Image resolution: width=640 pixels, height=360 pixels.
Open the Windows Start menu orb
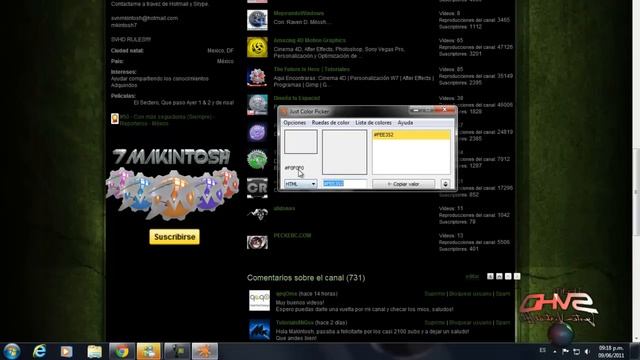click(11, 351)
